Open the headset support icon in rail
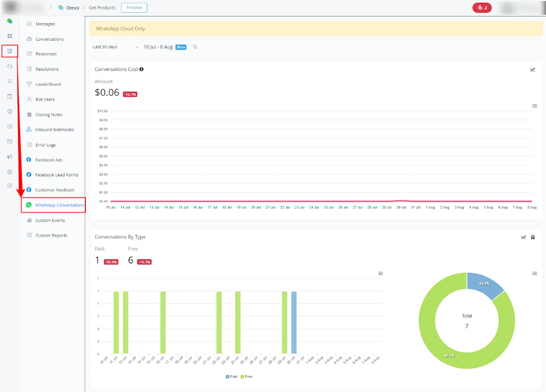 (10, 66)
